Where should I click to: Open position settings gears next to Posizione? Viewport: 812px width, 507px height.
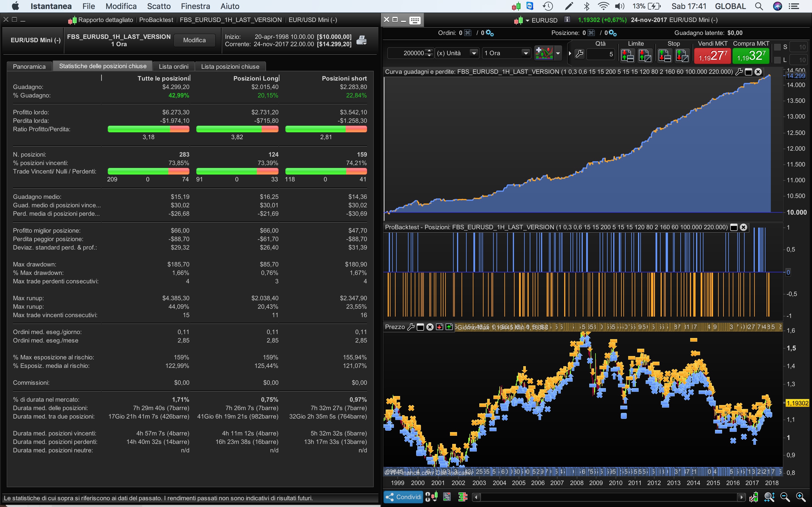coord(612,33)
